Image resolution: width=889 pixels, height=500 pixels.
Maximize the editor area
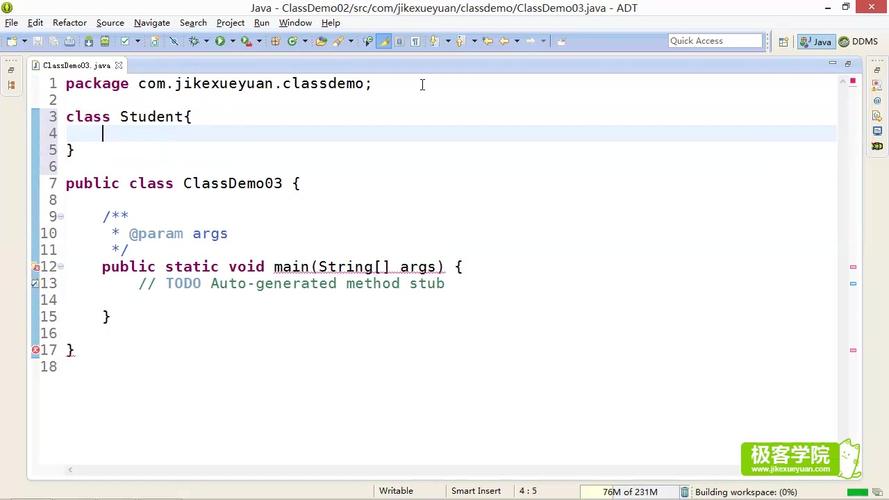coord(848,63)
